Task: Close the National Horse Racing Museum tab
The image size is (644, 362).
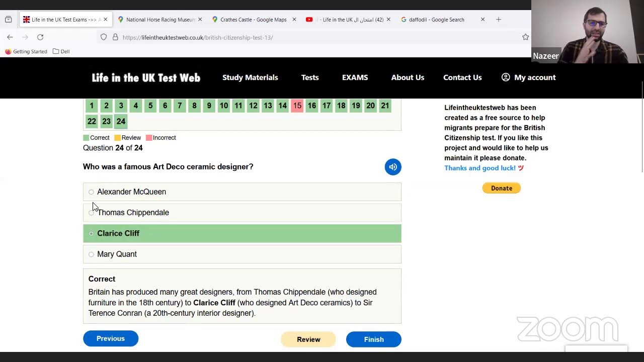Action: (x=200, y=20)
